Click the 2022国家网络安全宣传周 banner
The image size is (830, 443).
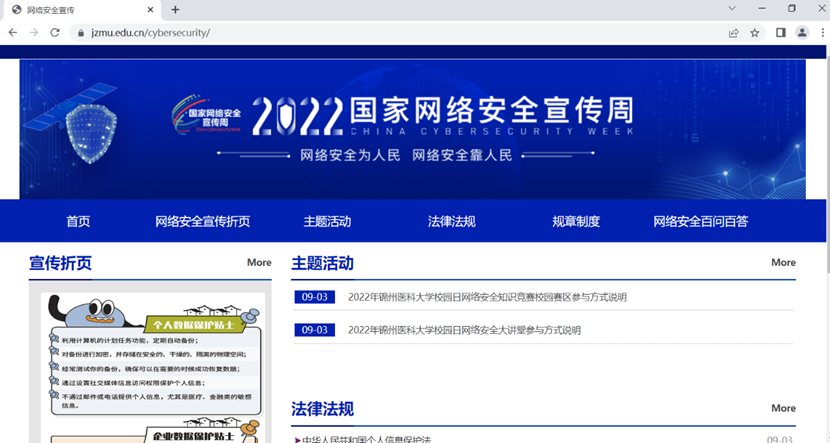(x=413, y=129)
